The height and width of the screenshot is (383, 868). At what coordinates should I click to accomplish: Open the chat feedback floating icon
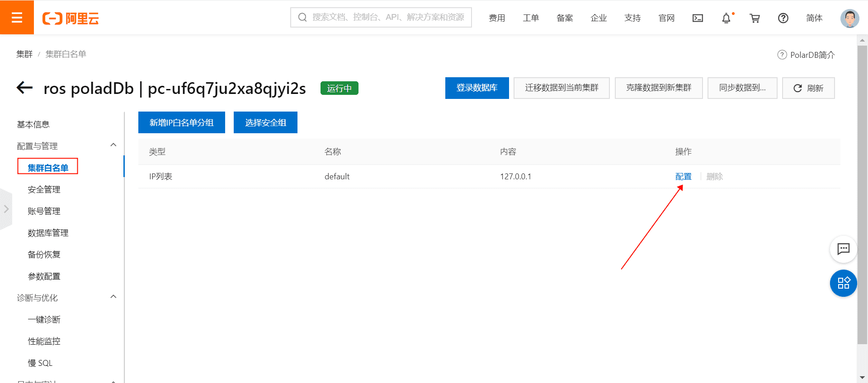(844, 249)
